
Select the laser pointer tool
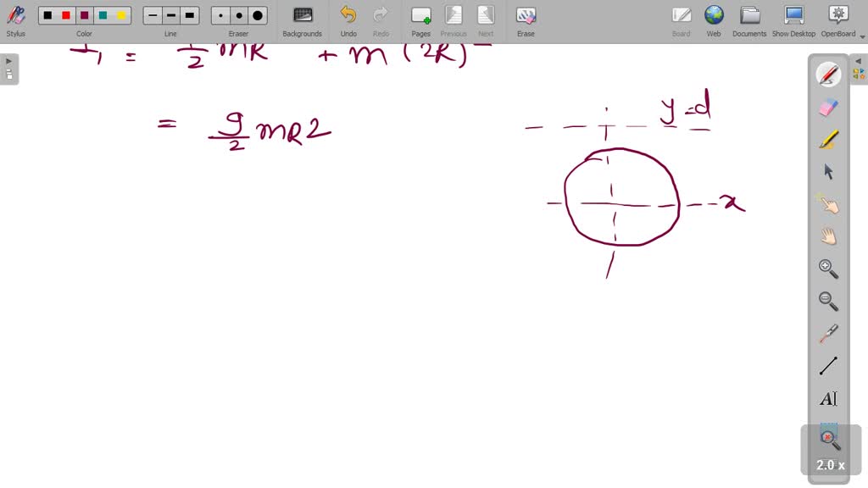(x=828, y=334)
